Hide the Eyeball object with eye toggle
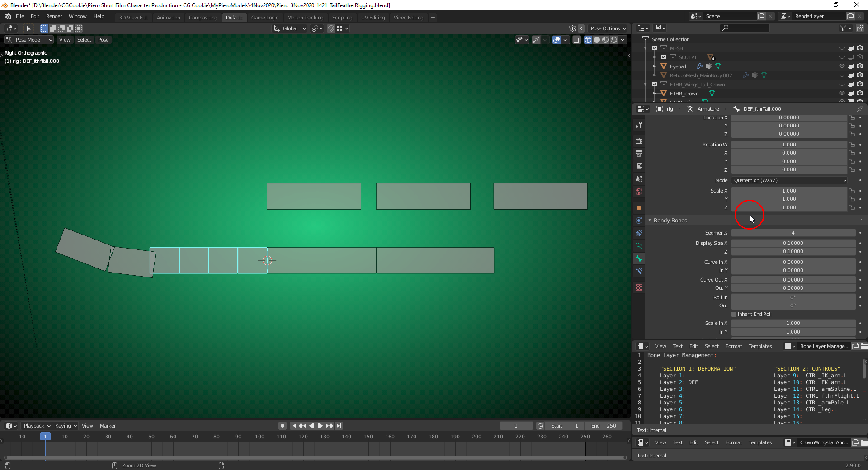Image resolution: width=868 pixels, height=470 pixels. pyautogui.click(x=842, y=66)
